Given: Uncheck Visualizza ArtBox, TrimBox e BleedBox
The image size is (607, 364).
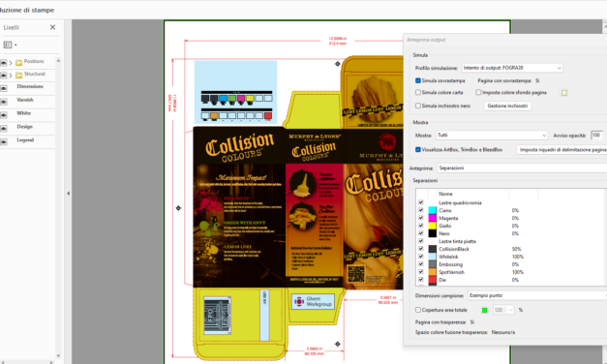Looking at the screenshot, I should tap(417, 149).
